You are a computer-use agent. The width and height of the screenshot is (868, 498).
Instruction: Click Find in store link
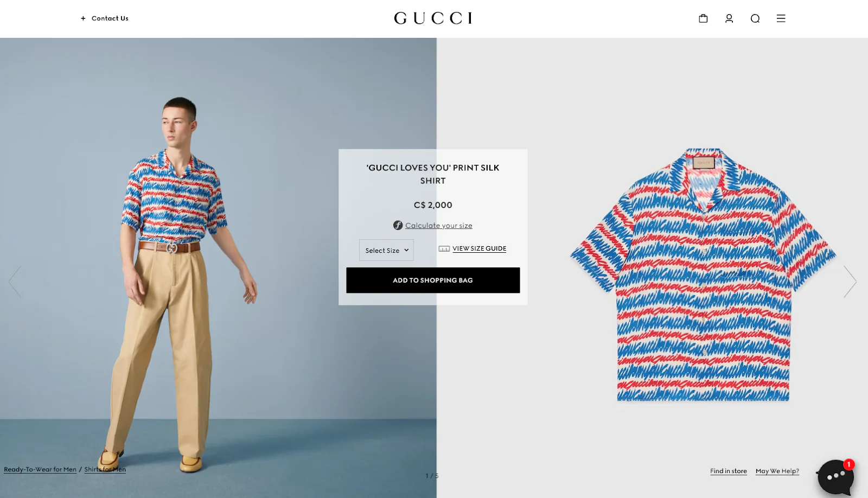click(x=729, y=471)
